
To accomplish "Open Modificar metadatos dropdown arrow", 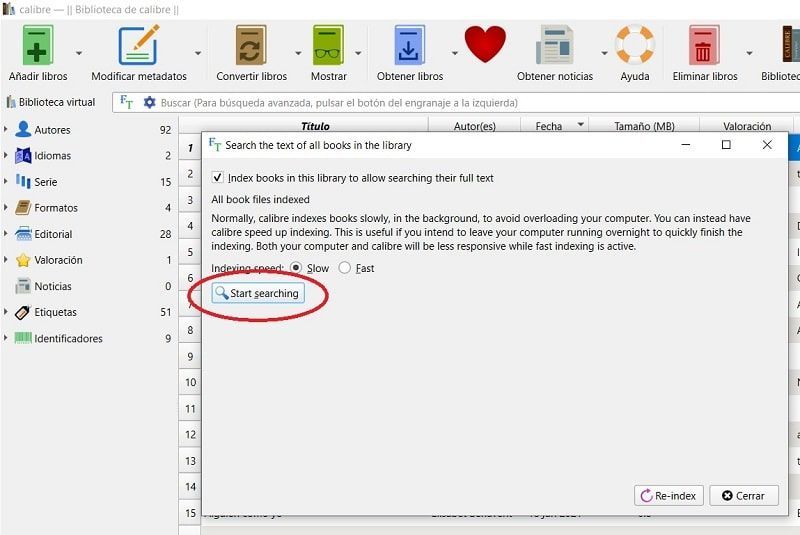I will [198, 53].
